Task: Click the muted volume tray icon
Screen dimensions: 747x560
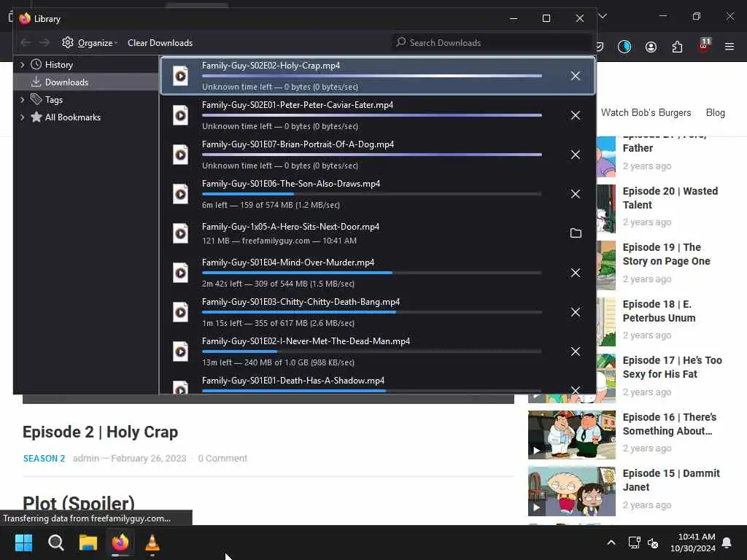Action: coord(653,542)
